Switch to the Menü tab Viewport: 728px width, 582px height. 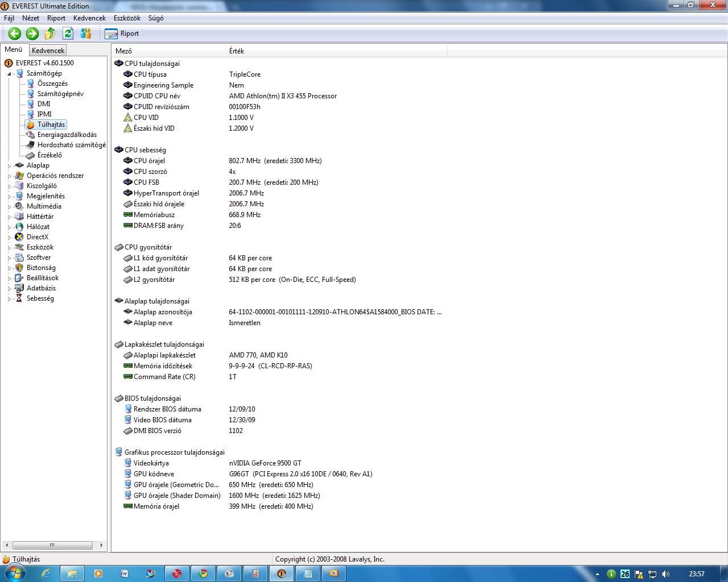point(14,49)
